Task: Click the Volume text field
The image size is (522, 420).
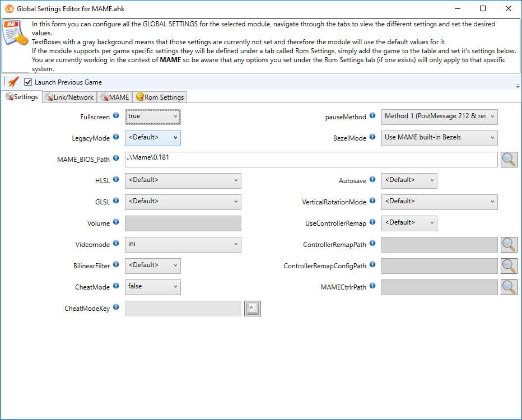Action: point(183,223)
